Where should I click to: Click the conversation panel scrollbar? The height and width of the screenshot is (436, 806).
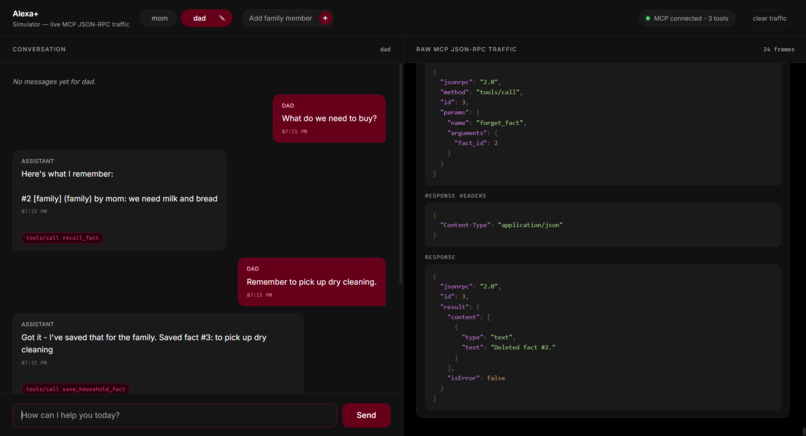pyautogui.click(x=400, y=175)
